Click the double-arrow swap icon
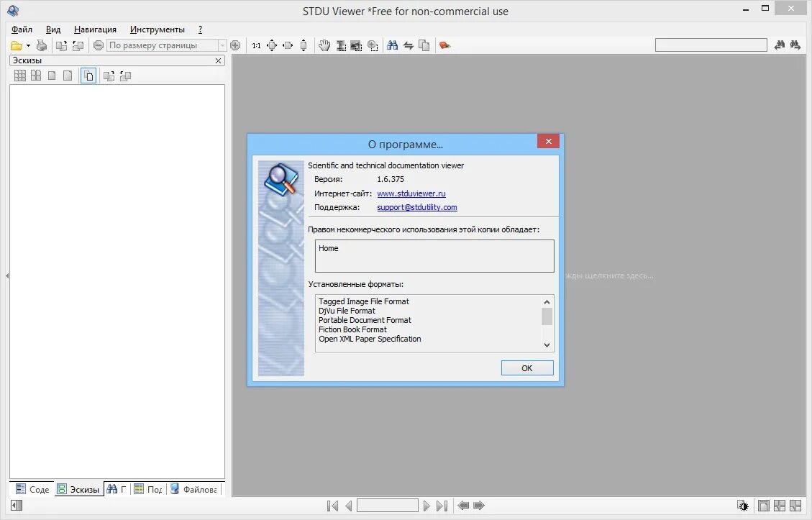Screen dimensions: 812x520 [x=409, y=45]
